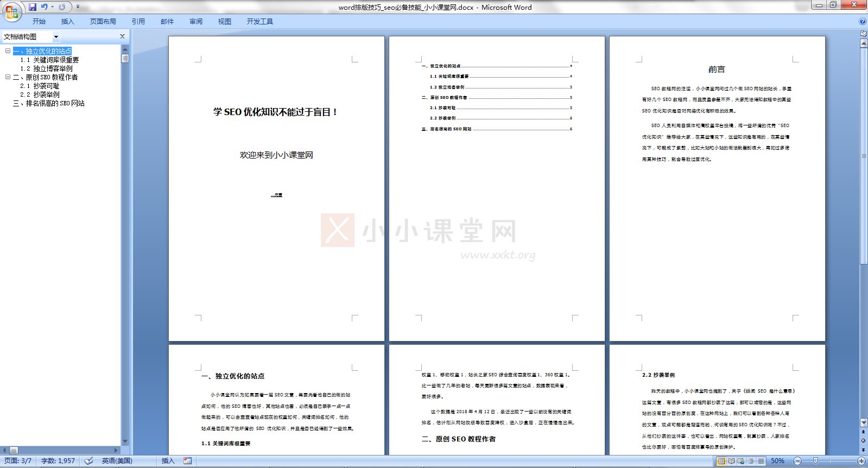
Task: Switch to the 开始 ribbon tab
Action: (x=39, y=22)
